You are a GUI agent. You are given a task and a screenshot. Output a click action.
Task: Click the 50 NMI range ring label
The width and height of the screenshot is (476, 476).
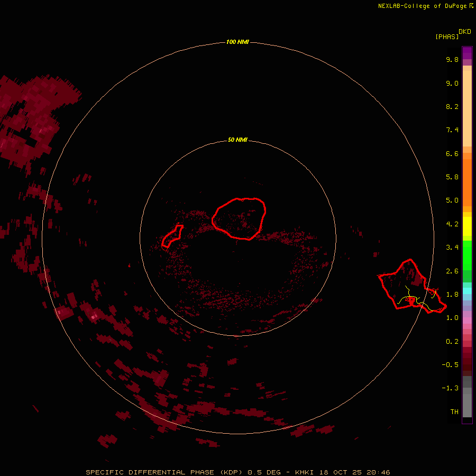[237, 140]
